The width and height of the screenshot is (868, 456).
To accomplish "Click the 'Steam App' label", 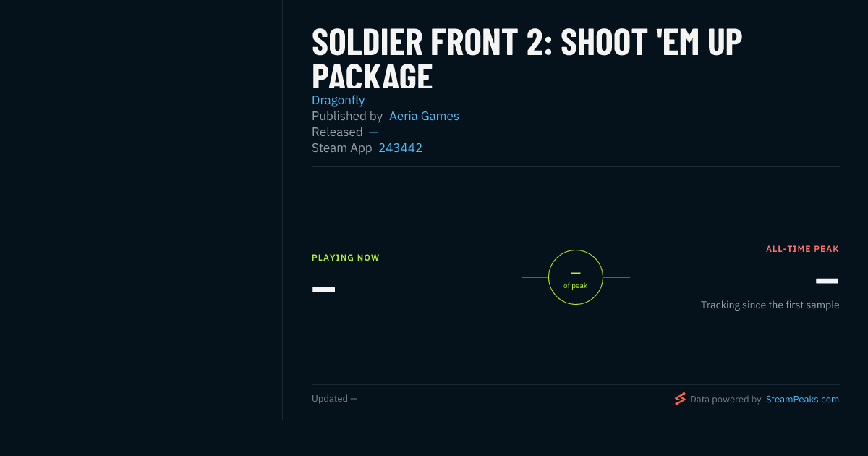I will [342, 148].
